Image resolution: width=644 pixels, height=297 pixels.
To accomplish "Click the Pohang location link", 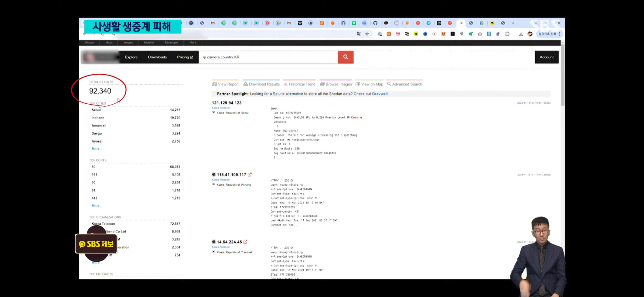I will point(246,185).
